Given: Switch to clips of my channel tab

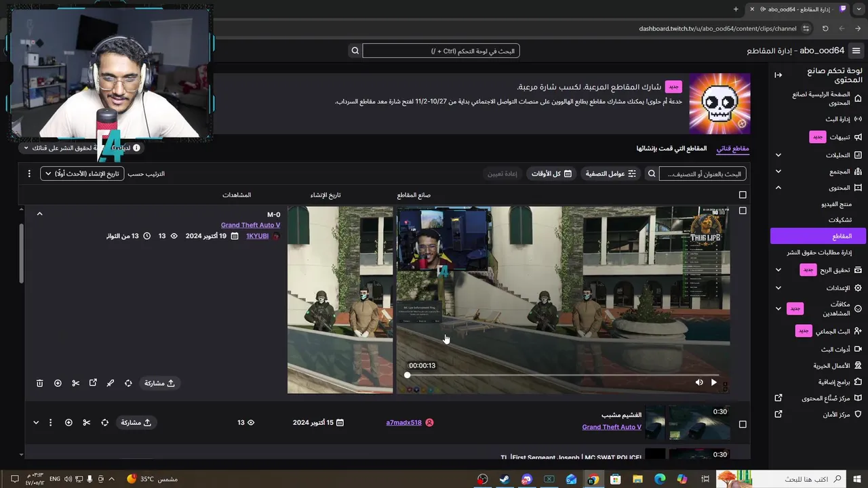Looking at the screenshot, I should [733, 148].
